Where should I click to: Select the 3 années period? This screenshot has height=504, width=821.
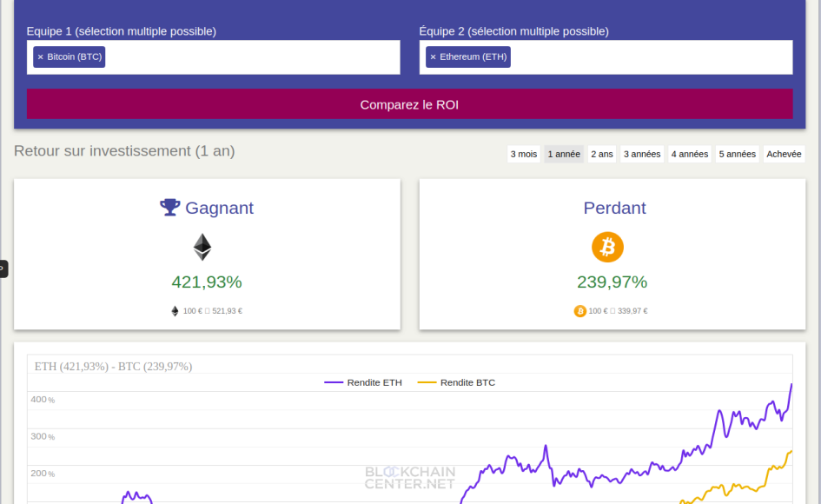click(642, 154)
